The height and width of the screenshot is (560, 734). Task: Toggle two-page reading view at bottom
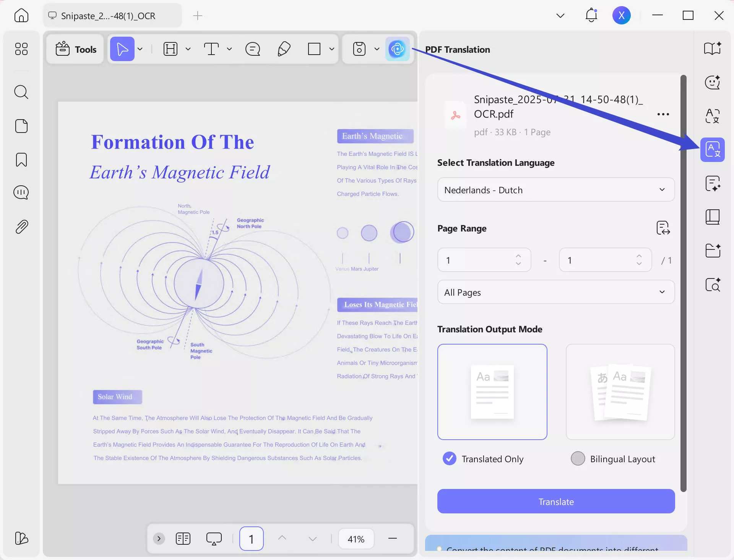[183, 539]
